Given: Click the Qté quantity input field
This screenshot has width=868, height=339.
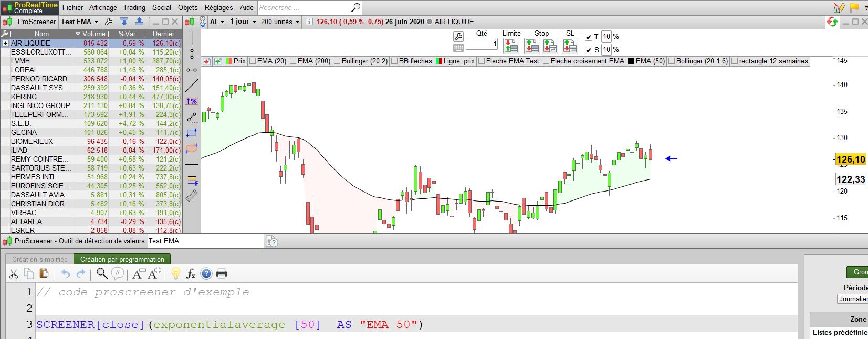Looking at the screenshot, I should pos(482,44).
